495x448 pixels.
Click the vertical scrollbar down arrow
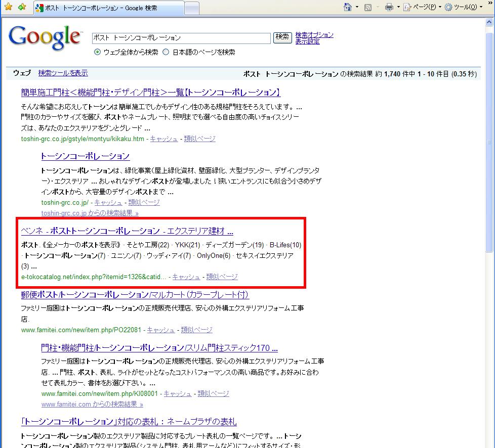click(x=490, y=443)
